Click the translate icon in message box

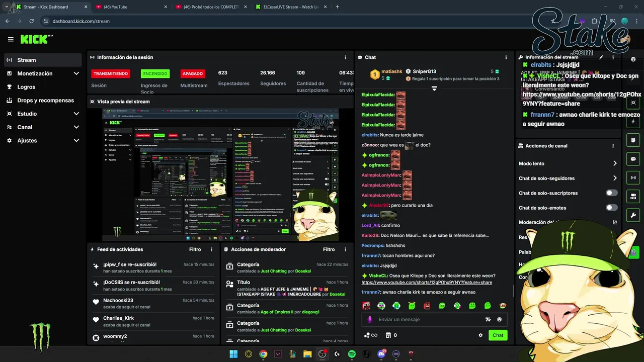tap(488, 319)
